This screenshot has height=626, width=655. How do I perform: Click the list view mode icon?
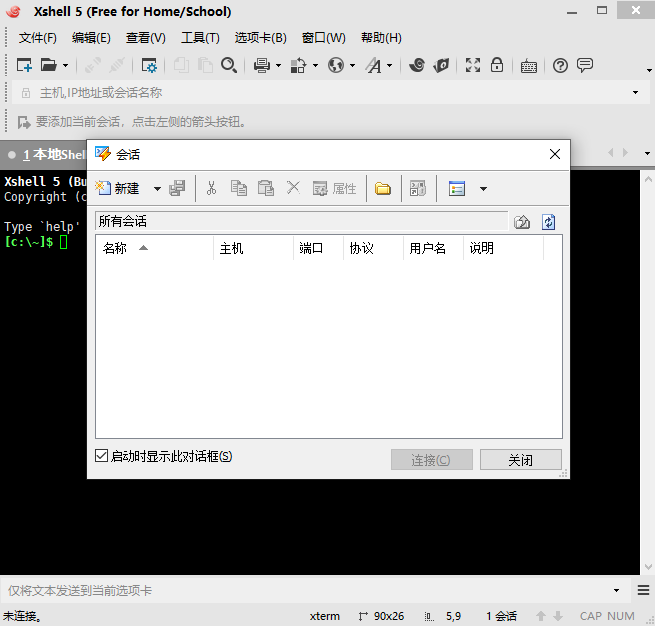coord(457,189)
